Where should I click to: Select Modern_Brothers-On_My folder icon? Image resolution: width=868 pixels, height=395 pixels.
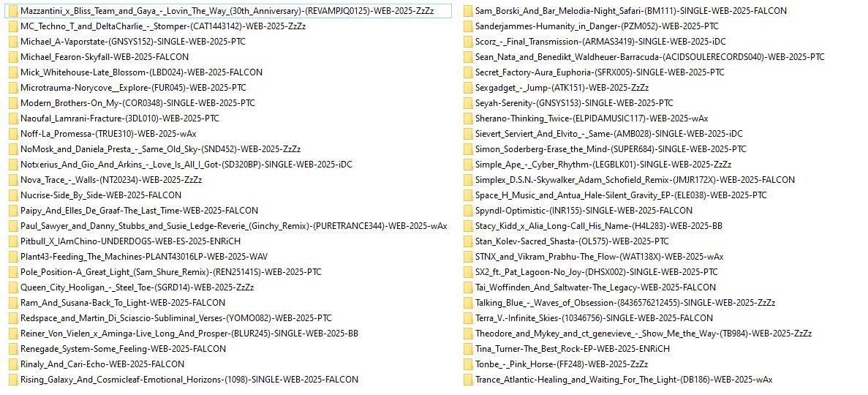[x=12, y=103]
